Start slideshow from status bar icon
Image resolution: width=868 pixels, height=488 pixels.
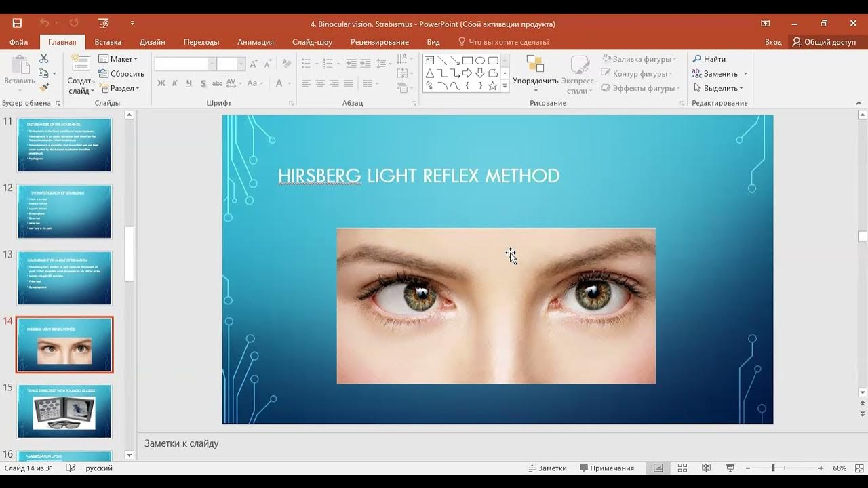tap(730, 468)
